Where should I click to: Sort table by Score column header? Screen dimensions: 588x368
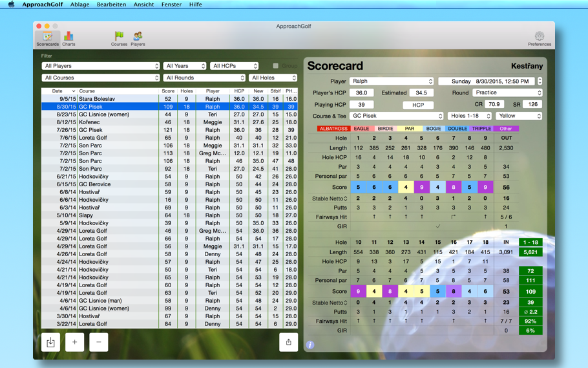[168, 91]
